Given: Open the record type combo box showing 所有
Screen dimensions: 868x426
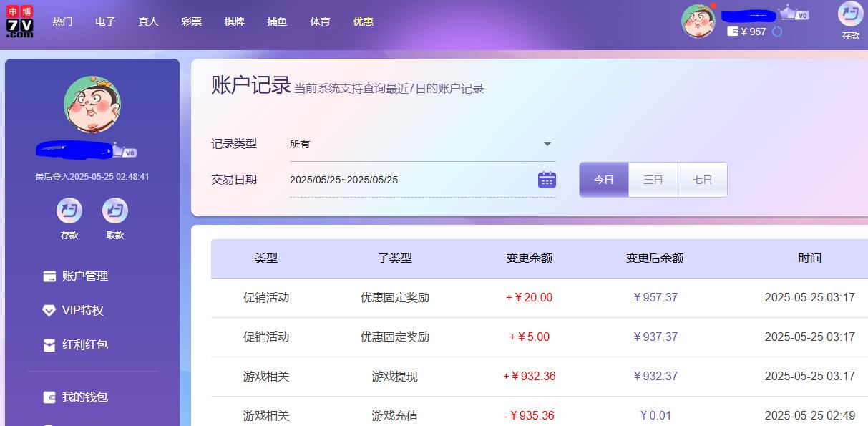Looking at the screenshot, I should click(415, 144).
